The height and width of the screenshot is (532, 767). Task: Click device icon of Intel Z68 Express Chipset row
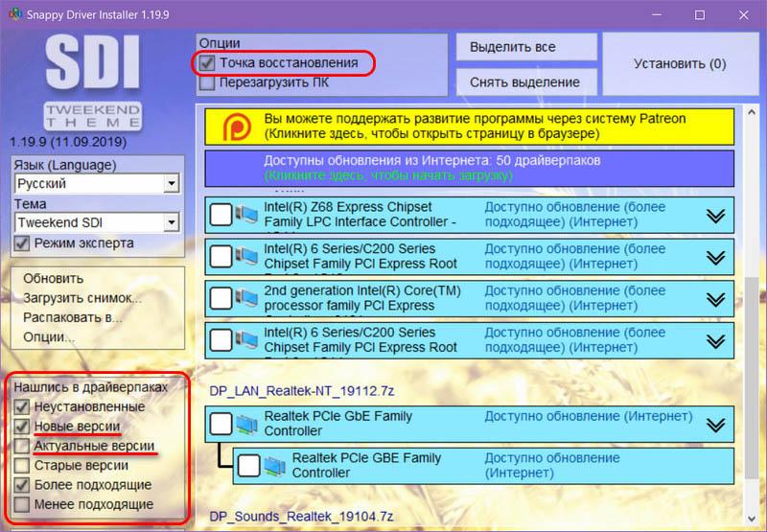click(x=246, y=215)
